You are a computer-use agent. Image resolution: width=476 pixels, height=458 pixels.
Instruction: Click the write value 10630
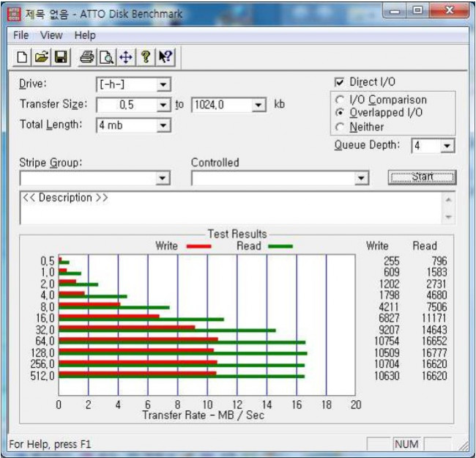click(387, 376)
